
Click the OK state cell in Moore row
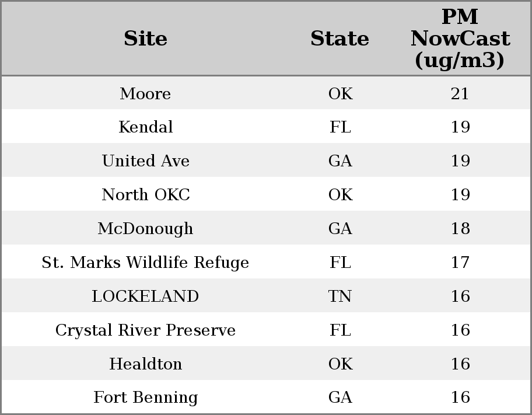pyautogui.click(x=340, y=93)
